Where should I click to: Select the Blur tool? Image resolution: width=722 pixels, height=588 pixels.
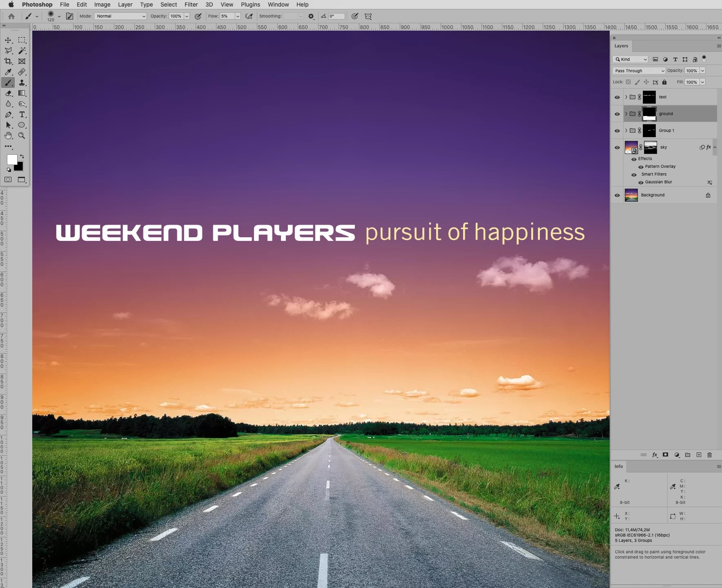(8, 104)
